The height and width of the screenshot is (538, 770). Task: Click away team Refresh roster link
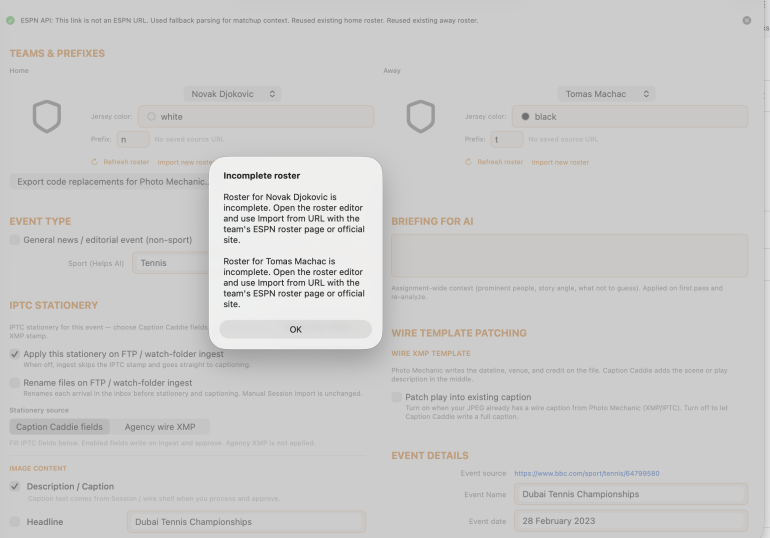coord(500,161)
